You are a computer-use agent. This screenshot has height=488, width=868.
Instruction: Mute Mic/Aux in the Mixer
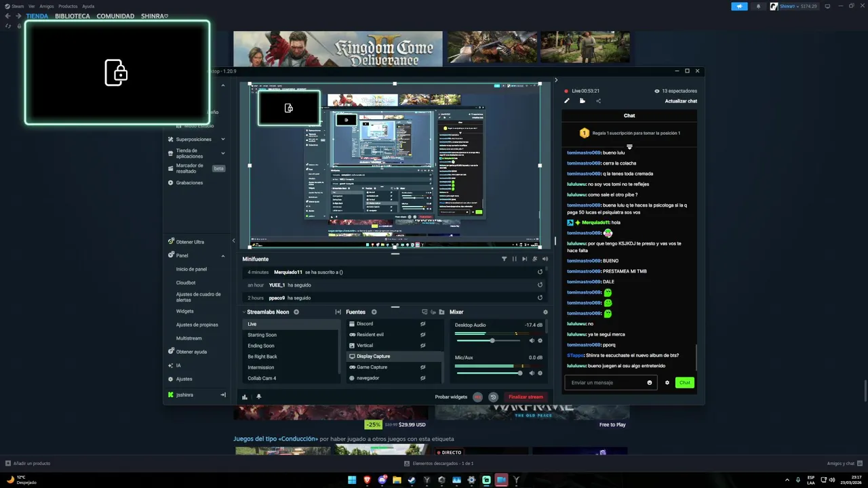pyautogui.click(x=532, y=373)
